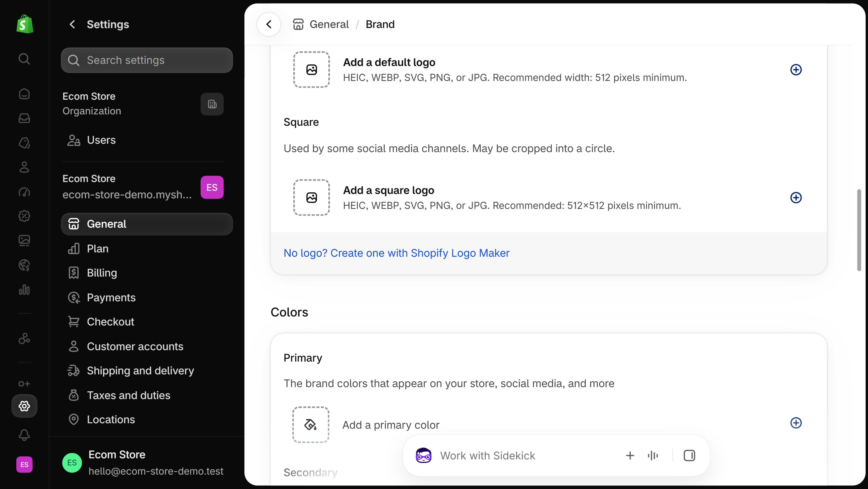The width and height of the screenshot is (868, 489).
Task: Click the pink ES avatar in left rail
Action: [24, 464]
